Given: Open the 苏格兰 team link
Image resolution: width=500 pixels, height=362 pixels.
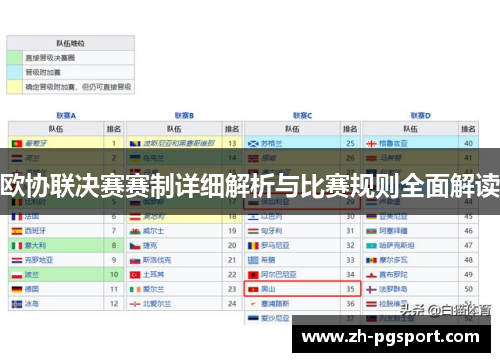Looking at the screenshot, I should [271, 144].
